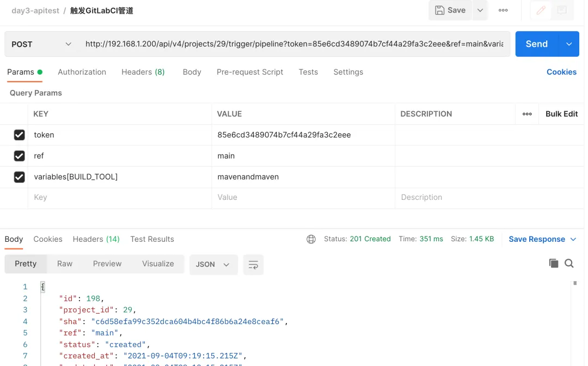Open the comments icon at top right
Viewport: 588px width, 366px height.
click(562, 10)
